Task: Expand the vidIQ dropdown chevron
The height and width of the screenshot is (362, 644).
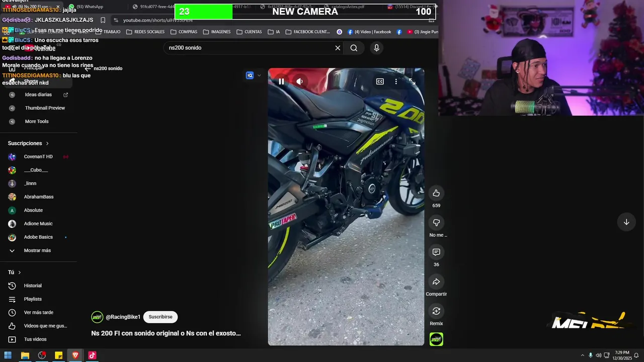Action: (x=259, y=75)
